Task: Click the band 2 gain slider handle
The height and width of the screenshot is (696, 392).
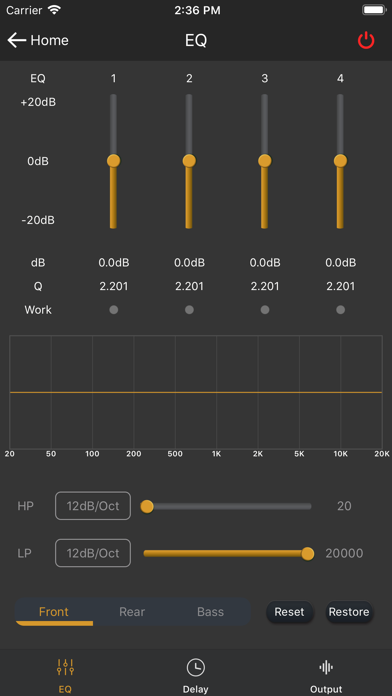Action: tap(189, 161)
